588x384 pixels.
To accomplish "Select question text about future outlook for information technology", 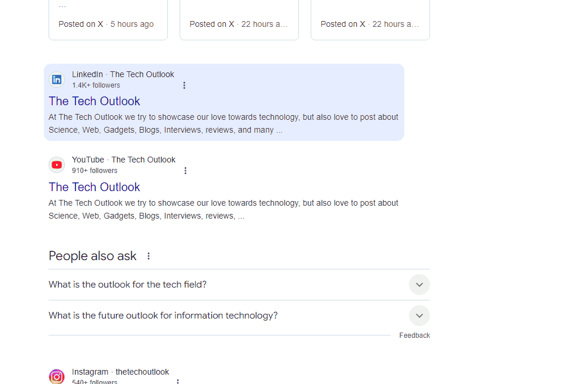I will coord(163,316).
